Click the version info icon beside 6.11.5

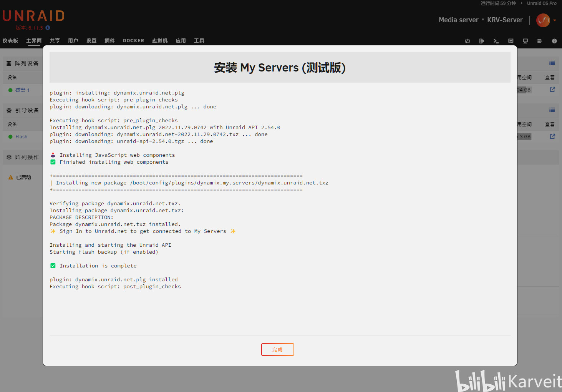[48, 28]
